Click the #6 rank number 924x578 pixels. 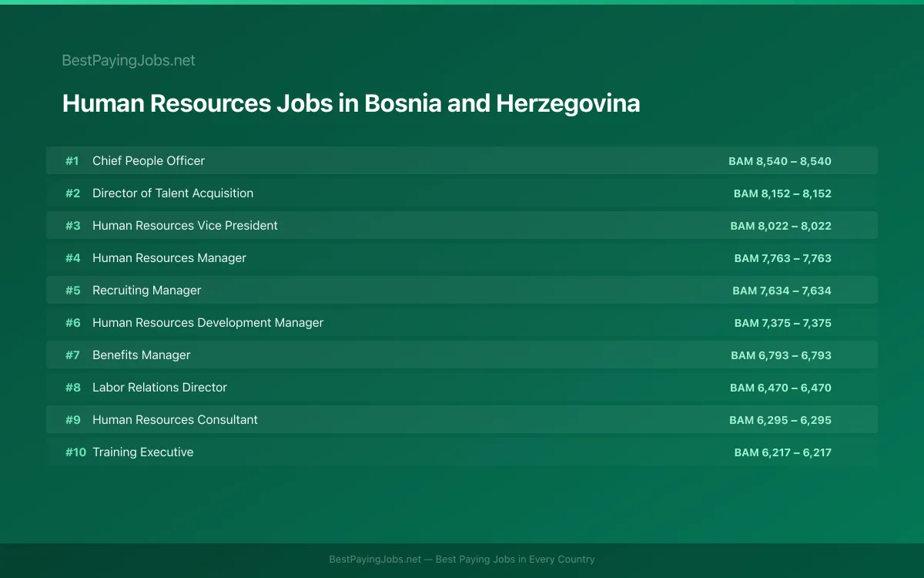pos(72,322)
